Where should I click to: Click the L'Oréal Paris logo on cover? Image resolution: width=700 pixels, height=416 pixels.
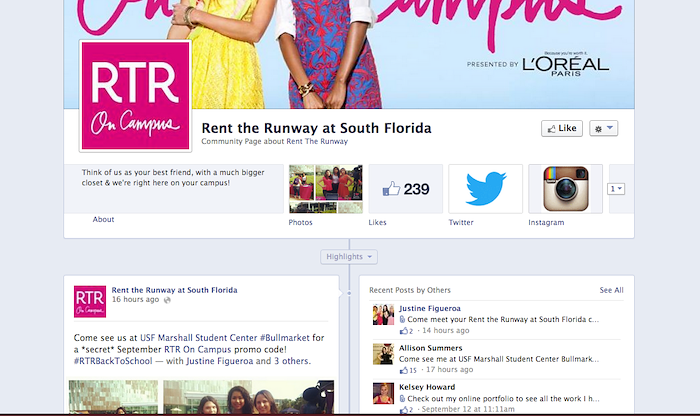[x=565, y=65]
